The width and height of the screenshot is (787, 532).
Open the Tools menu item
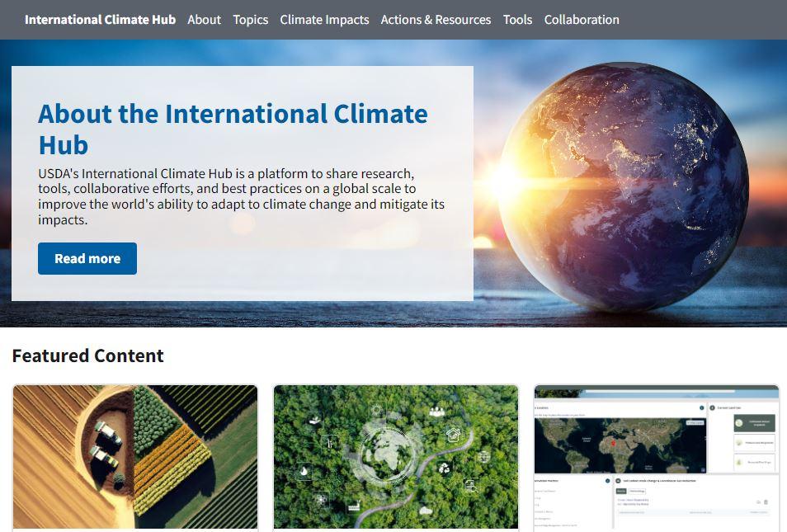coord(517,20)
